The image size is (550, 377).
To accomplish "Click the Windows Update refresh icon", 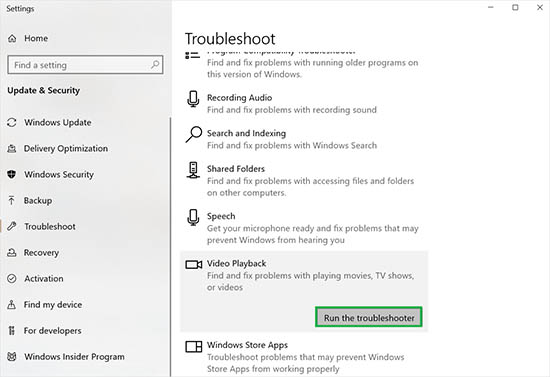I will click(x=12, y=122).
